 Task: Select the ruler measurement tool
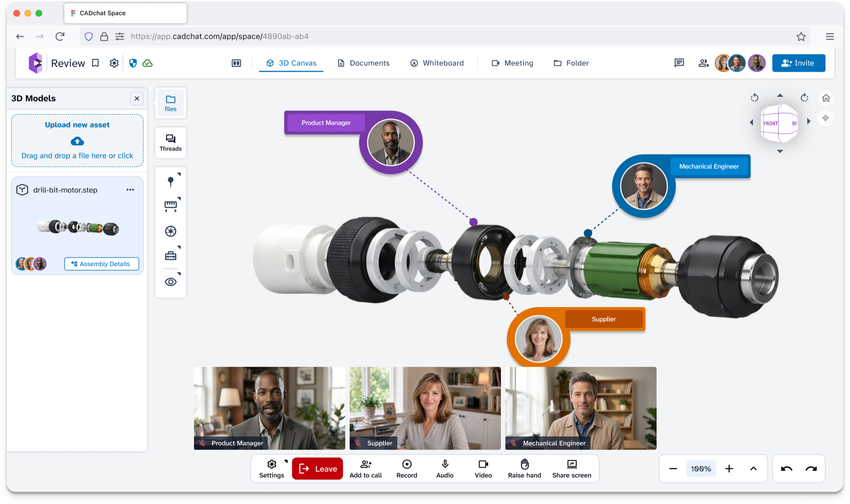click(x=170, y=206)
